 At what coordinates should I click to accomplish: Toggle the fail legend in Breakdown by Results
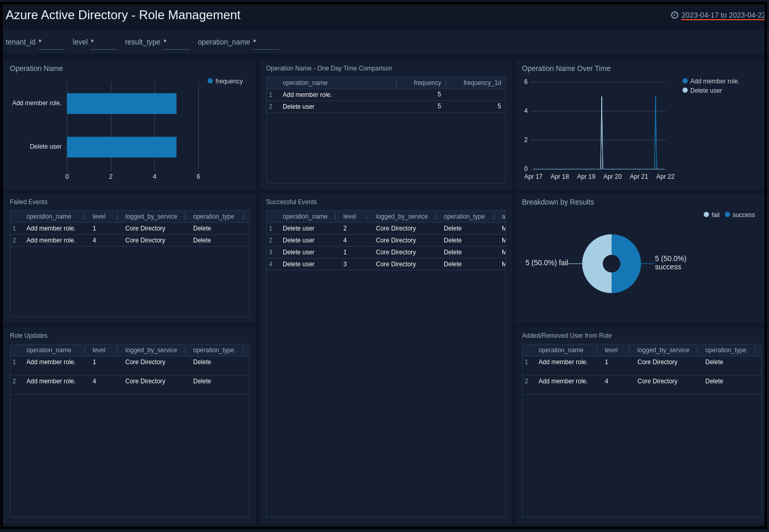coord(712,215)
